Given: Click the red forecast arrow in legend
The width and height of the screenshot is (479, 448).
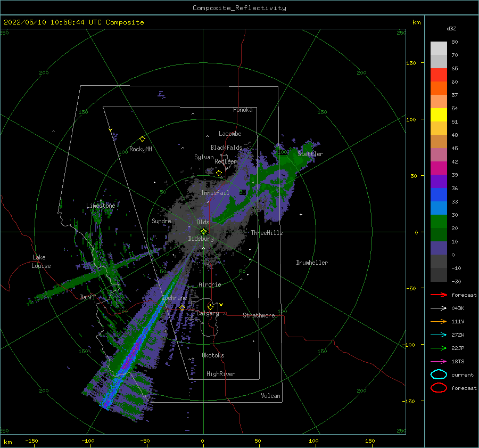Looking at the screenshot, I should (439, 295).
